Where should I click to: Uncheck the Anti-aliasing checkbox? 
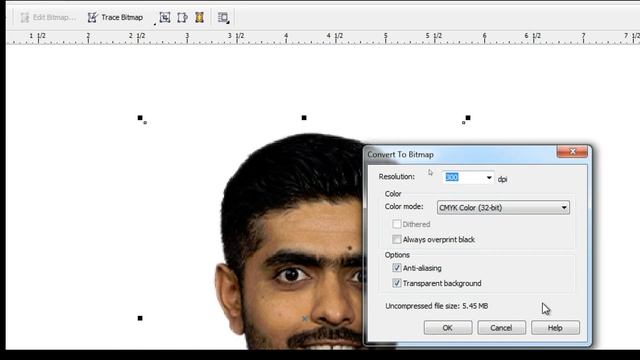[396, 268]
